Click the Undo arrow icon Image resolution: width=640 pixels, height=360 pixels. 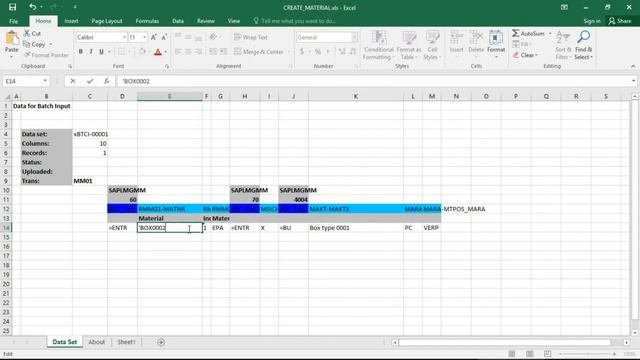32,7
